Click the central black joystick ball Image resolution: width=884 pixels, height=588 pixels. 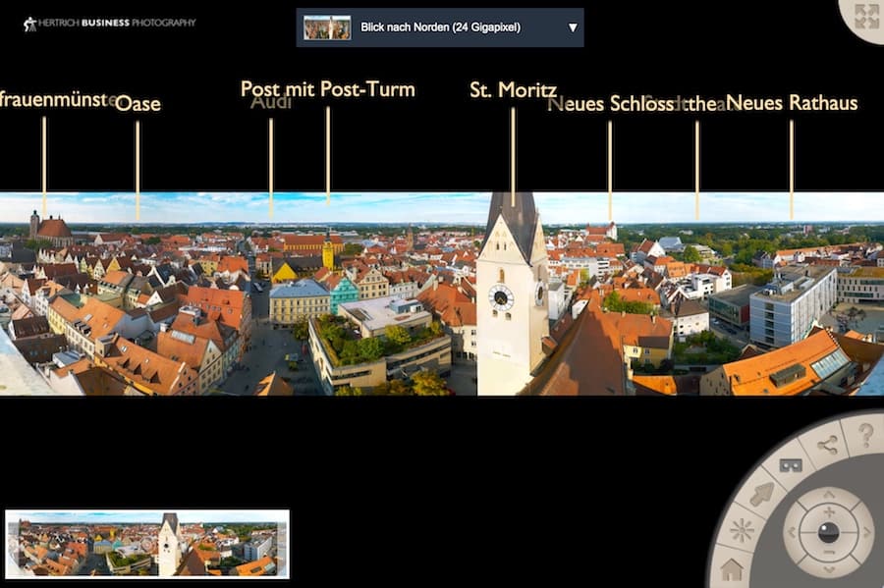pyautogui.click(x=829, y=532)
